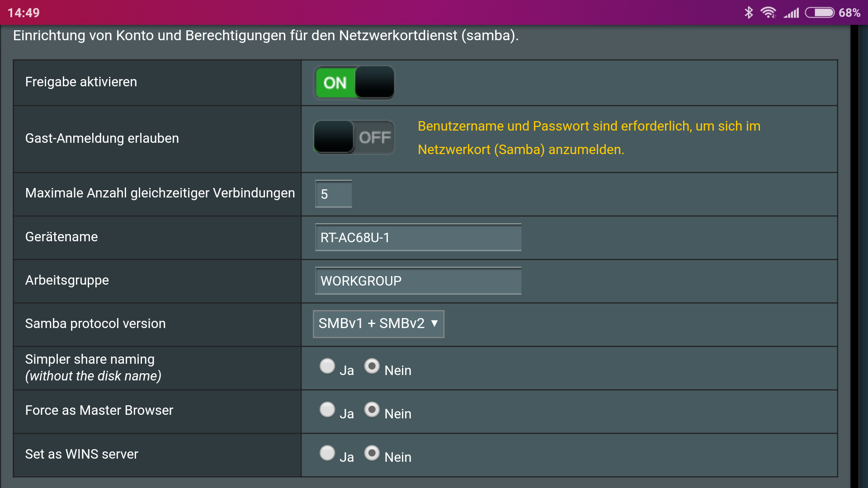Image resolution: width=868 pixels, height=488 pixels.
Task: Select Nein for Set as WINS server
Action: (372, 453)
